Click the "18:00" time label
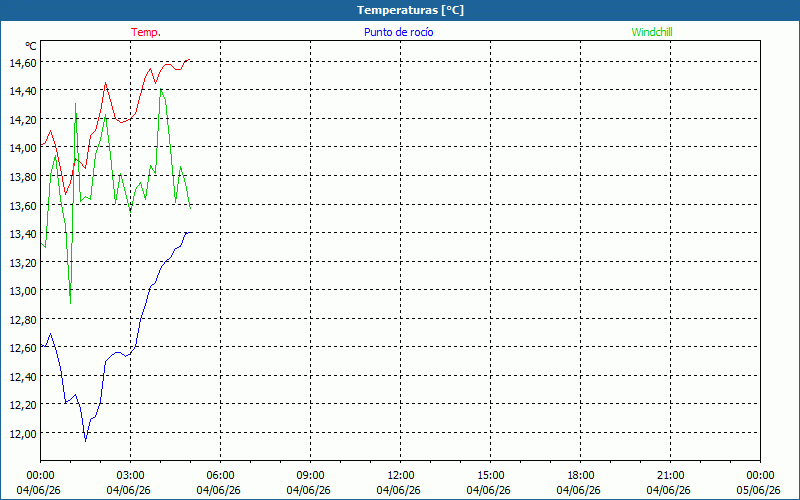Image resolution: width=800 pixels, height=500 pixels. pyautogui.click(x=580, y=476)
